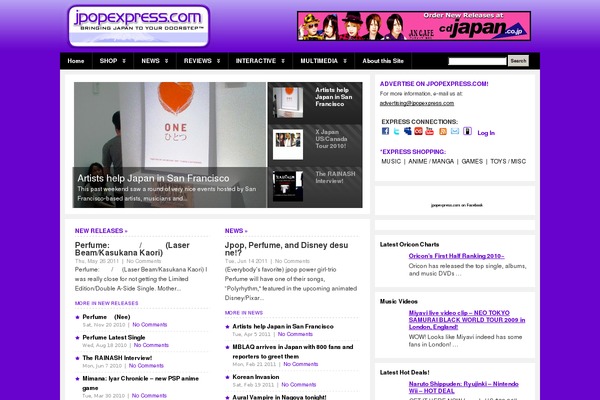The height and width of the screenshot is (400, 600).
Task: Expand the INTERACTIVE menu arrow
Action: [283, 61]
